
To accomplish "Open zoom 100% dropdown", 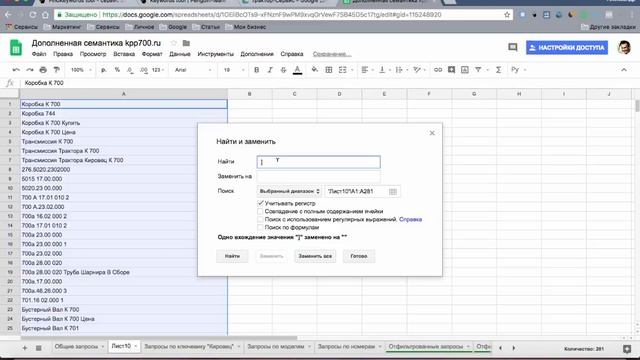I will tap(81, 70).
